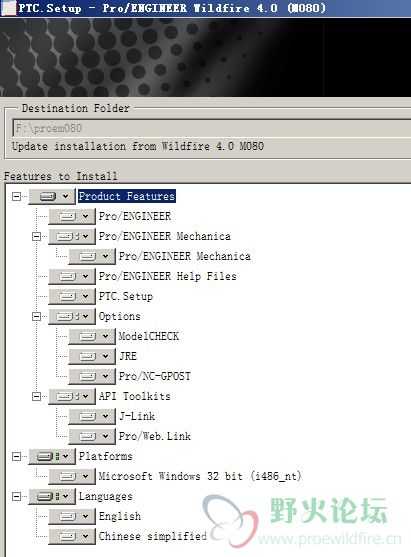Viewport: 411px width, 557px height.
Task: Select the Product Features tree label
Action: pyautogui.click(x=127, y=196)
